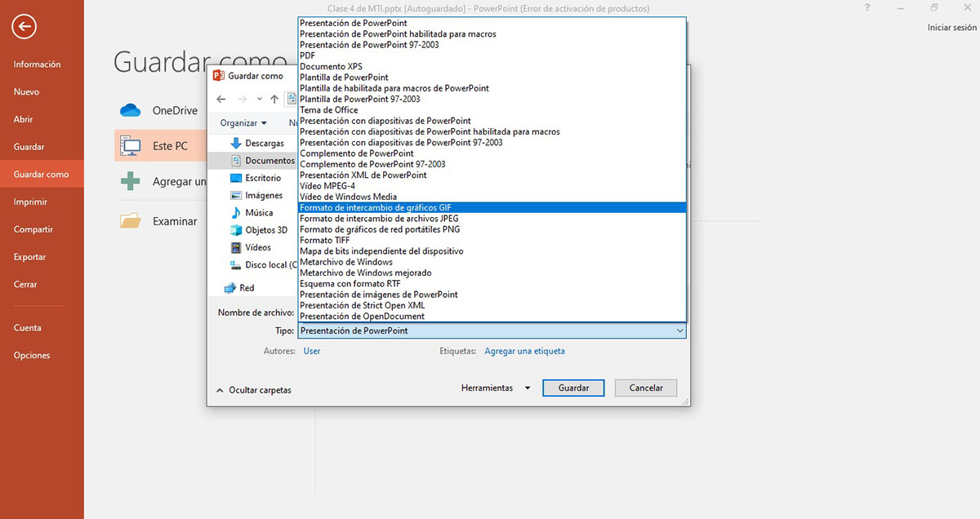Click the navigation back arrow in the dialog
This screenshot has height=519, width=980.
tap(220, 98)
